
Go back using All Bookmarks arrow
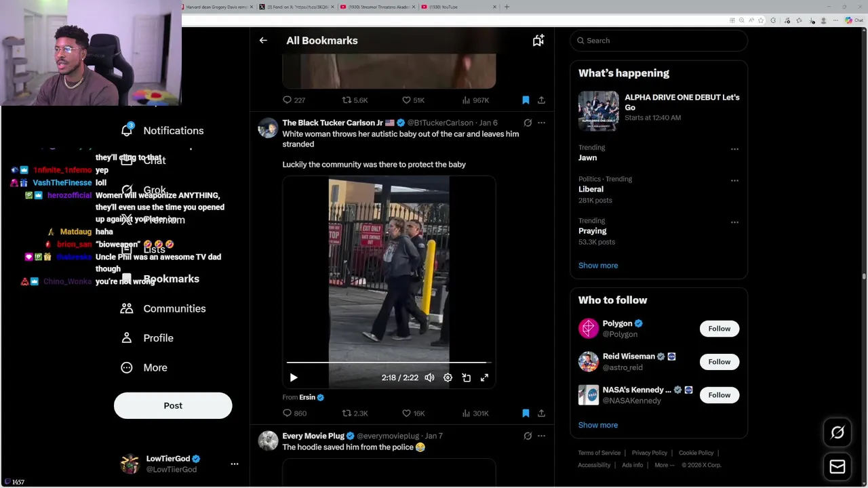coord(263,41)
